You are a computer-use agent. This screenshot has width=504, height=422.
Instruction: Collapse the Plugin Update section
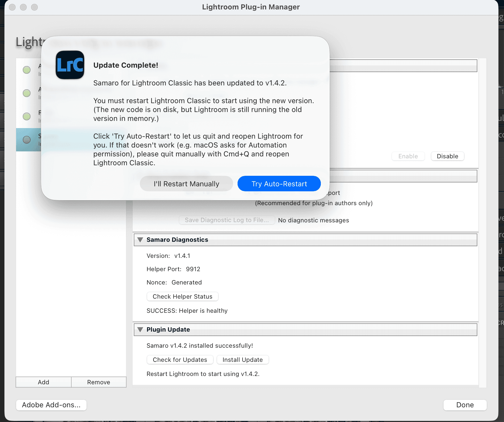pos(140,329)
